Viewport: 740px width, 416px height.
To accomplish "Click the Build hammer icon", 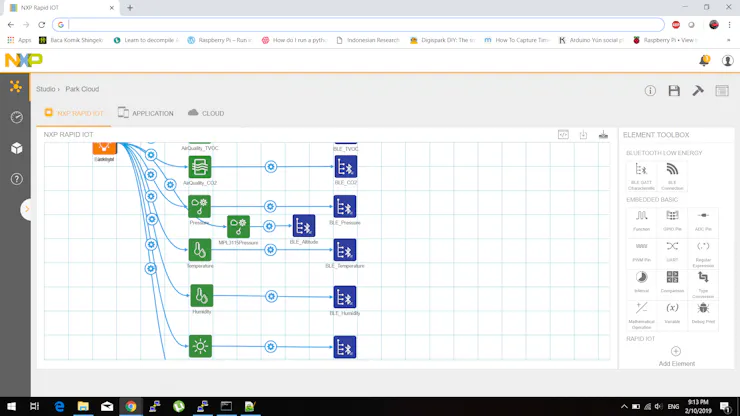I will point(698,91).
